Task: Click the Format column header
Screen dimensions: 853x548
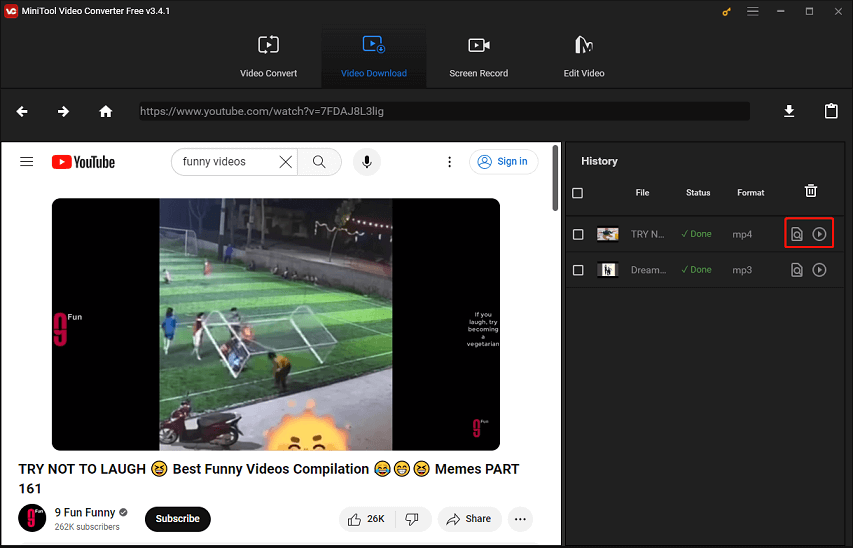Action: point(751,193)
